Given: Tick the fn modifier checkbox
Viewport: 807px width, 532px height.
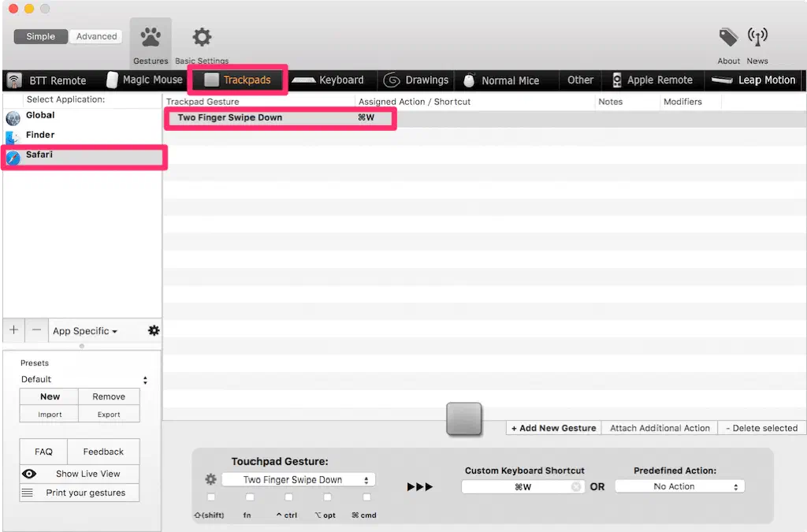Looking at the screenshot, I should point(250,497).
